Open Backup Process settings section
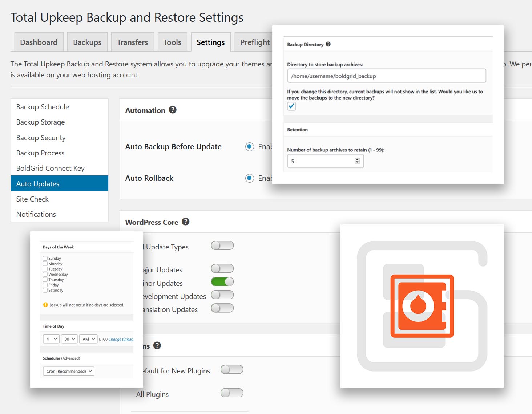Viewport: 532px width, 414px height. click(x=60, y=153)
